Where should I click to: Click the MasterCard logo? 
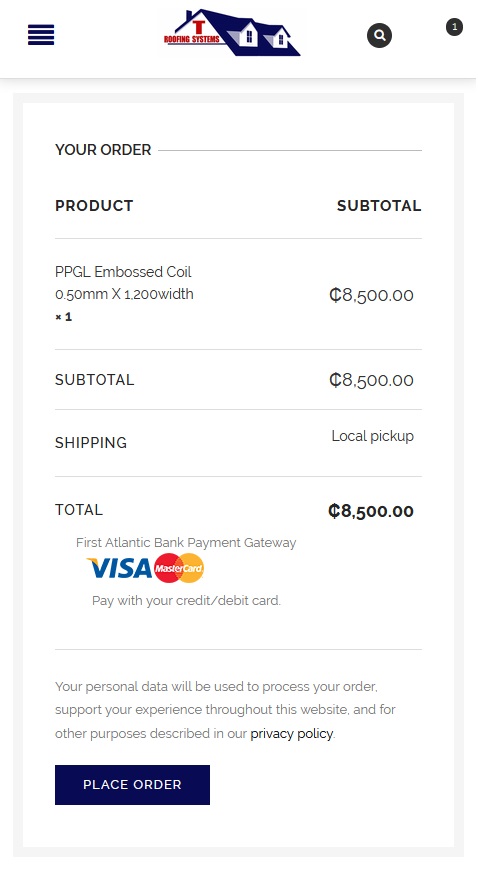coord(179,568)
